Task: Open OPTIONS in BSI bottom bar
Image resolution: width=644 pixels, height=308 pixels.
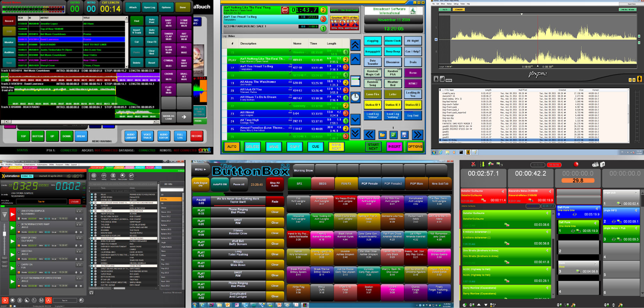Action: click(415, 146)
